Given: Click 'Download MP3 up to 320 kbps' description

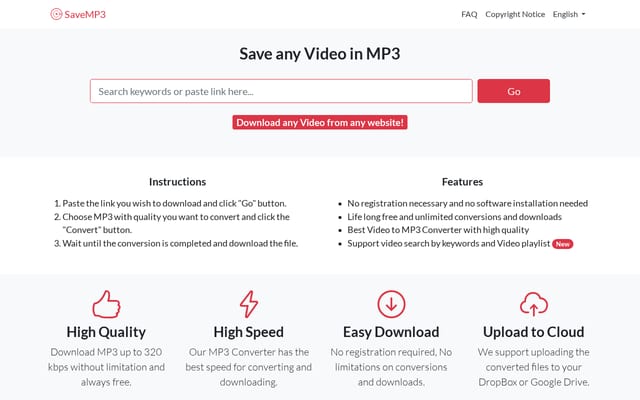Looking at the screenshot, I should click(106, 367).
